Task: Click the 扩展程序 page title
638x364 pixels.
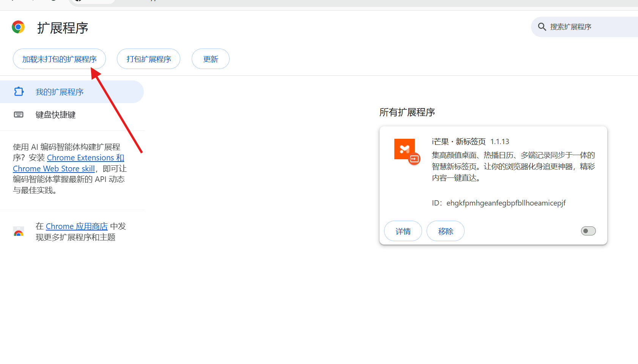Action: click(63, 28)
